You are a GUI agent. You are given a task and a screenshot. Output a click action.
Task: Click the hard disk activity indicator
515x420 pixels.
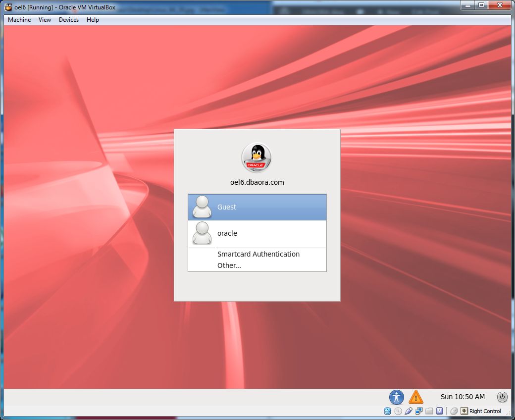point(388,411)
